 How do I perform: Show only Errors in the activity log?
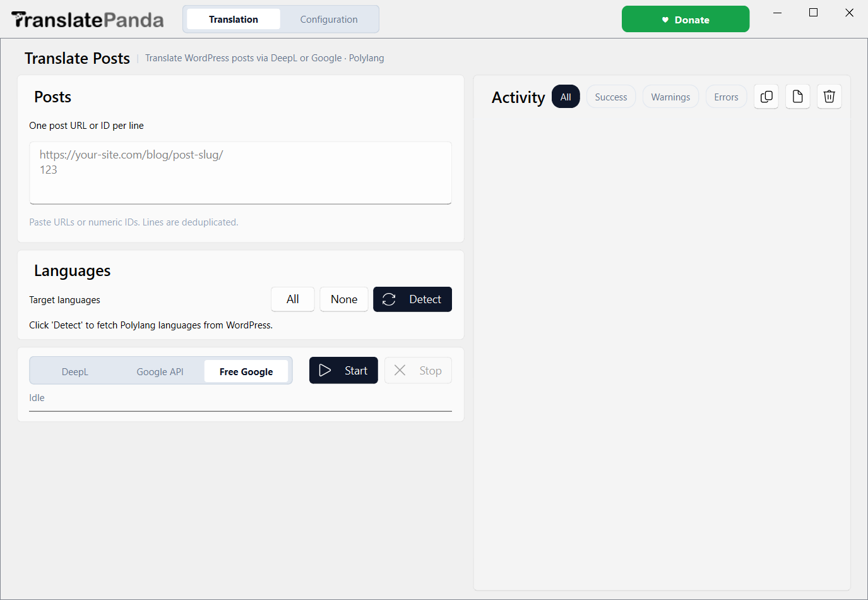pos(726,97)
